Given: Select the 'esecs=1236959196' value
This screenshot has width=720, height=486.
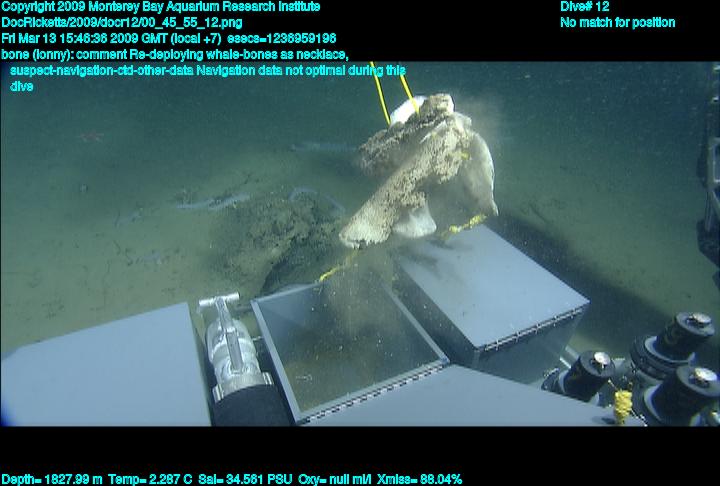Looking at the screenshot, I should (281, 38).
